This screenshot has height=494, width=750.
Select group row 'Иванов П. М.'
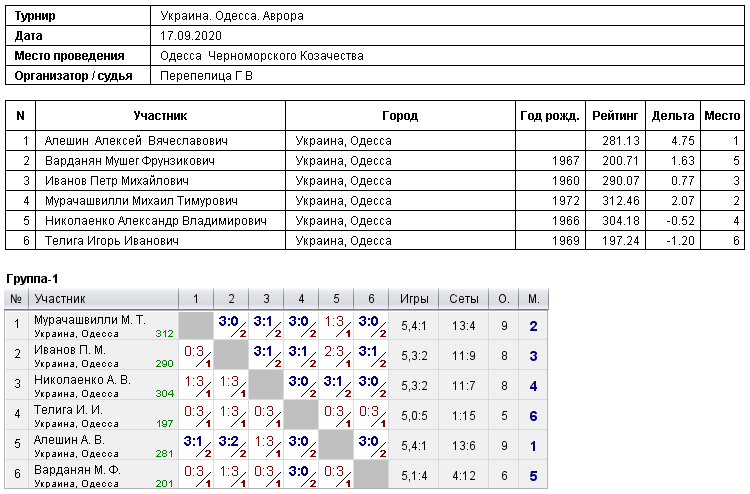(276, 356)
